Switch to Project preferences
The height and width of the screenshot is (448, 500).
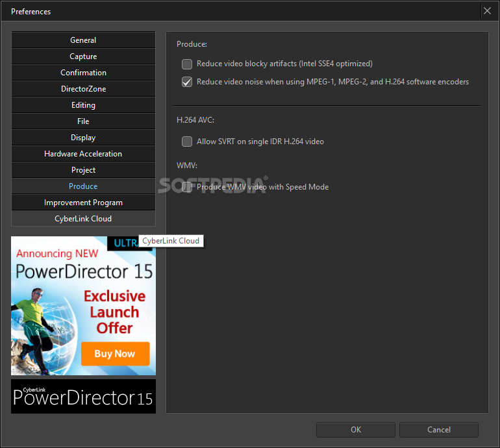pos(83,170)
